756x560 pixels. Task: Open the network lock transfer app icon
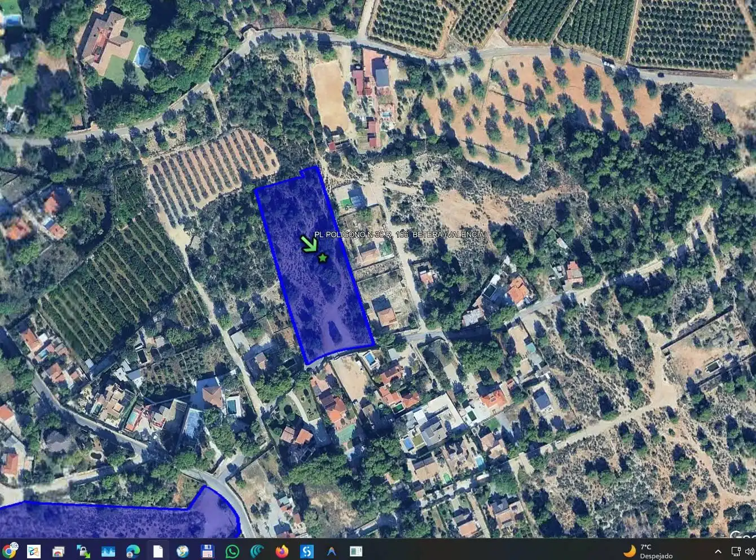[x=83, y=551]
